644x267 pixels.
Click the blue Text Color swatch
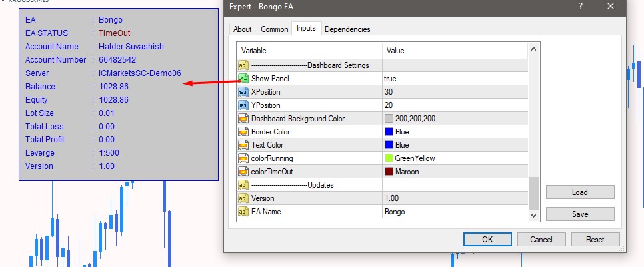389,145
